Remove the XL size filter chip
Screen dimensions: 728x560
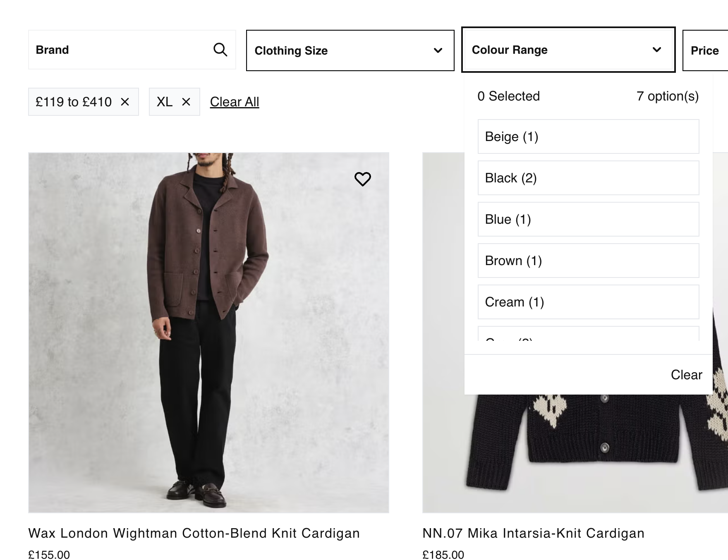tap(186, 102)
